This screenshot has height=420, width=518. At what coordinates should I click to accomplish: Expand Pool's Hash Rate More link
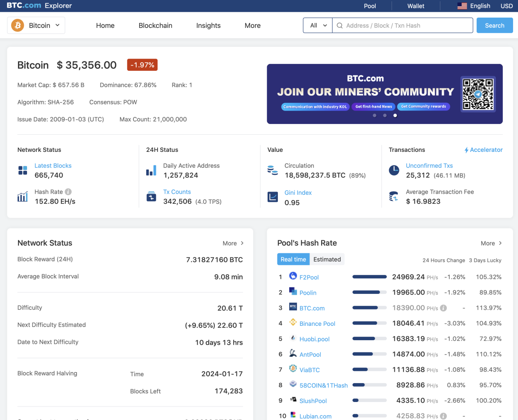491,243
